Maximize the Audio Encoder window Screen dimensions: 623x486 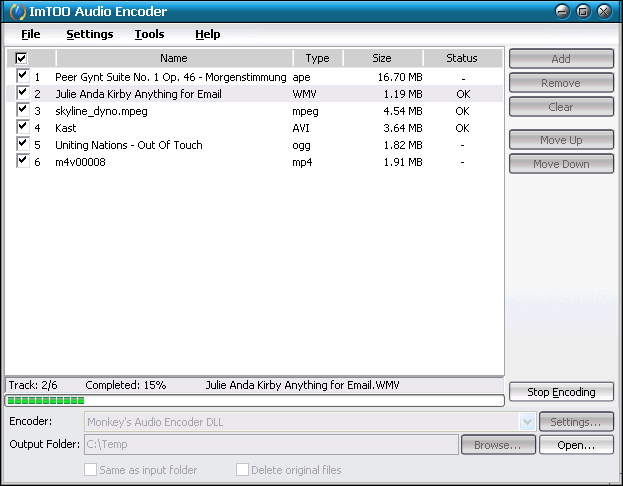tap(585, 12)
